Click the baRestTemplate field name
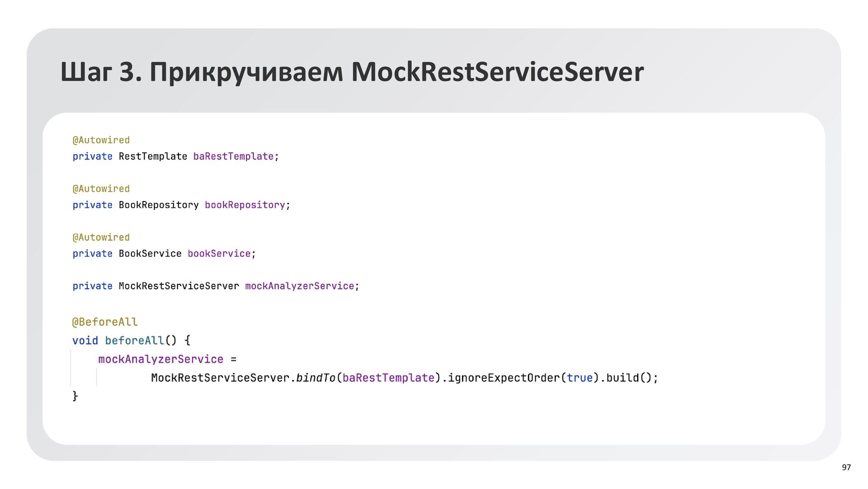The height and width of the screenshot is (489, 868). [x=233, y=156]
